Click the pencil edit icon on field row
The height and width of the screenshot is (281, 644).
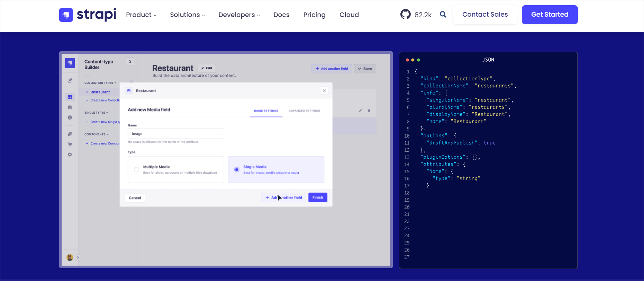360,111
